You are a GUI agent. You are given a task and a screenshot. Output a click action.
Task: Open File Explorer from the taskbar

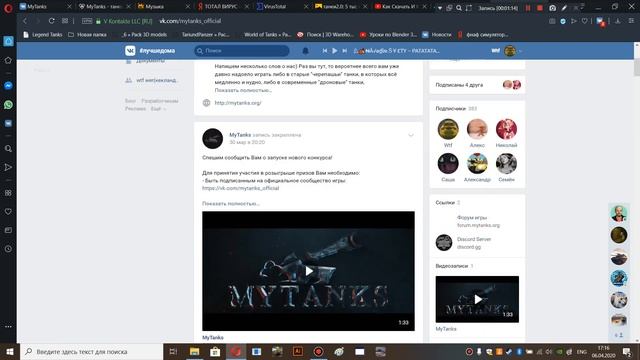click(194, 351)
